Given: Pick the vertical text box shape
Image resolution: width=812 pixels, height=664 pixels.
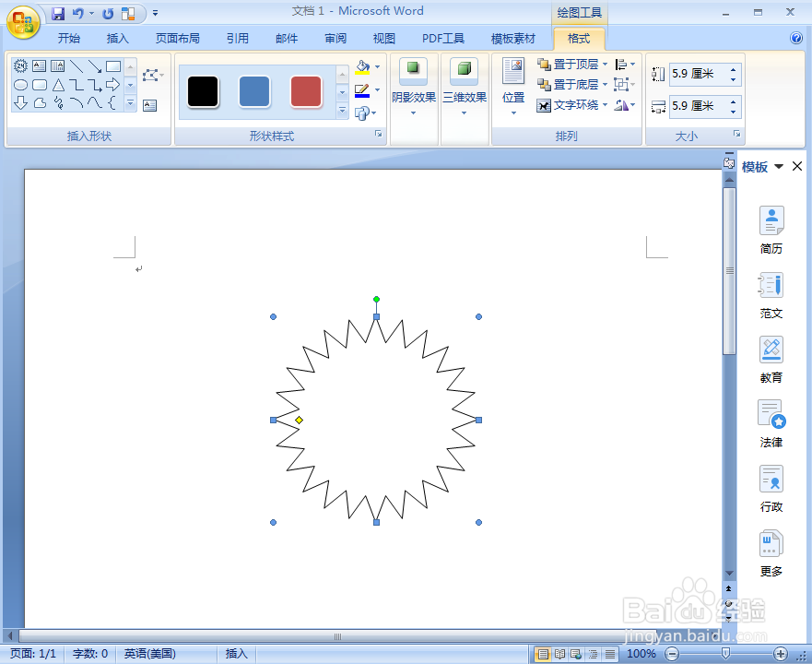Looking at the screenshot, I should (x=57, y=65).
